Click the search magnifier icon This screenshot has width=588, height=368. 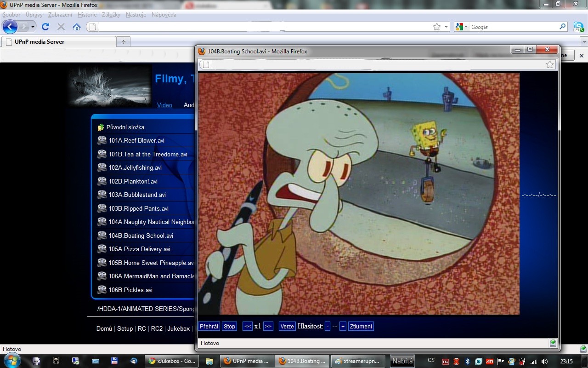(563, 27)
